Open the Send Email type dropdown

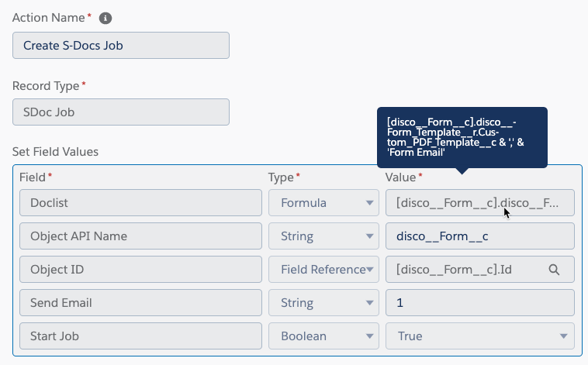coord(323,303)
